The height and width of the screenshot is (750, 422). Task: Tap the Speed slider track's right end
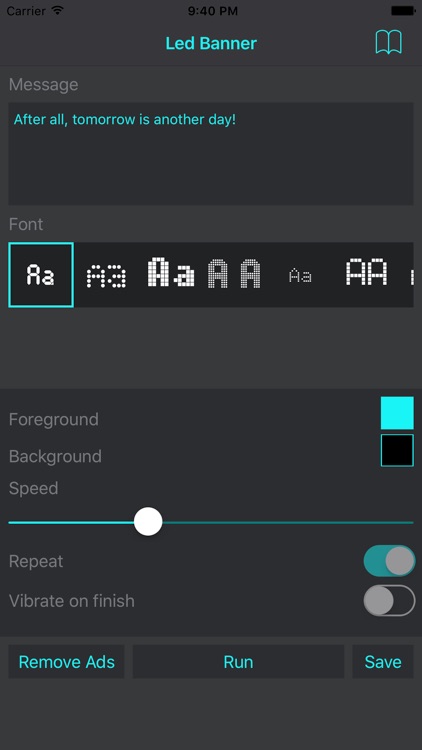[x=411, y=522]
